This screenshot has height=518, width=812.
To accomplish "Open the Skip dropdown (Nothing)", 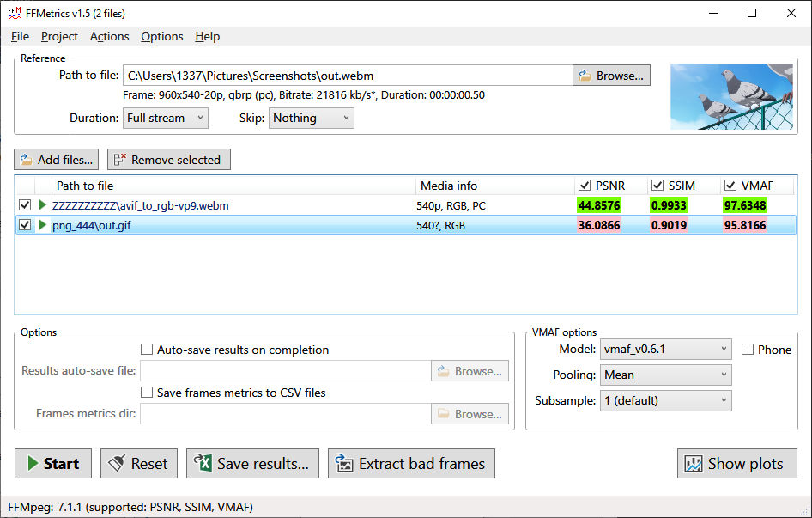I will tap(312, 119).
